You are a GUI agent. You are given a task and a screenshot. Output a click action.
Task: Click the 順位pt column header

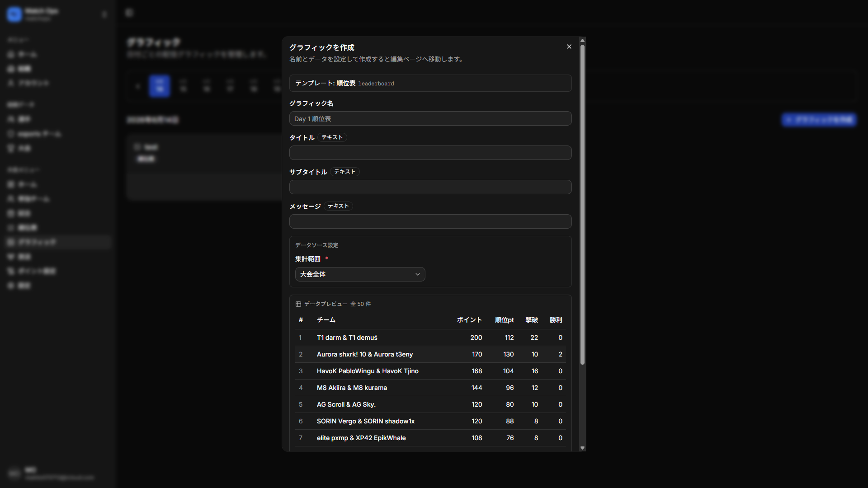505,320
